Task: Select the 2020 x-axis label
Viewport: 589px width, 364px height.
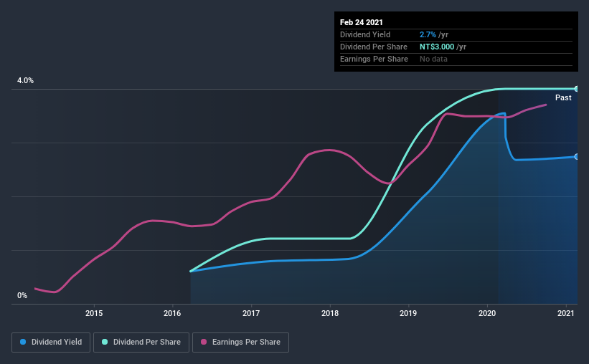Action: click(487, 313)
